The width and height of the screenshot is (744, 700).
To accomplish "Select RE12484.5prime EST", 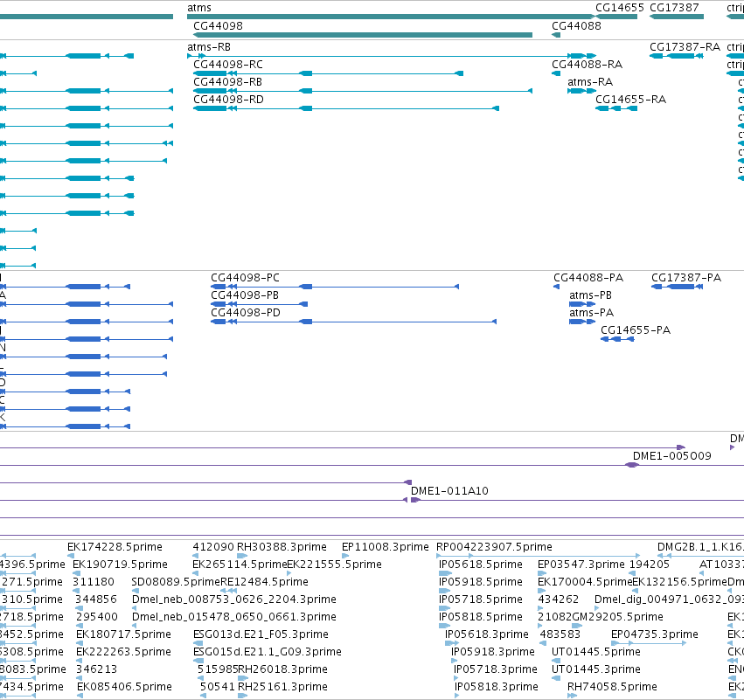I will pos(264,582).
